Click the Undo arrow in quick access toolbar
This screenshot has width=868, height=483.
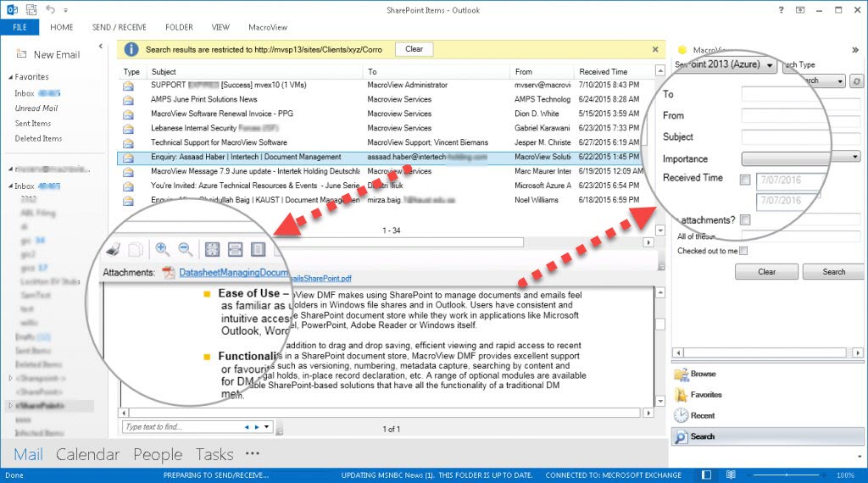[51, 10]
